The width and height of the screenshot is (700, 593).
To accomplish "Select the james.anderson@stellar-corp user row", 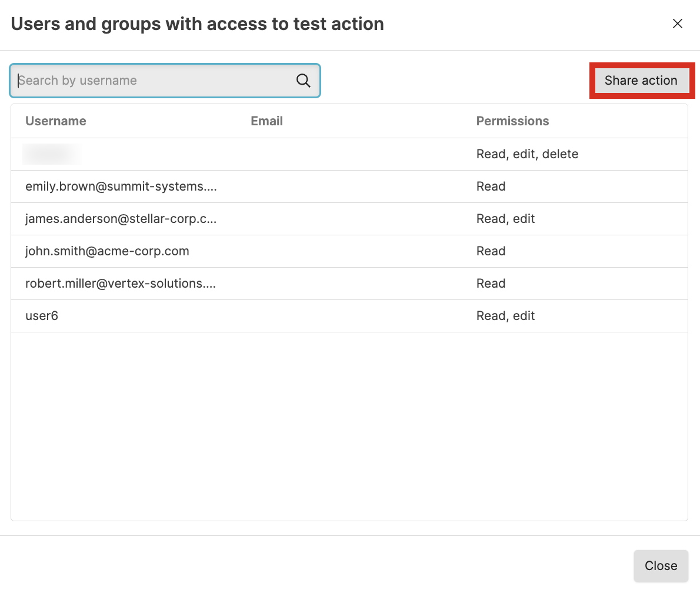I will [121, 219].
